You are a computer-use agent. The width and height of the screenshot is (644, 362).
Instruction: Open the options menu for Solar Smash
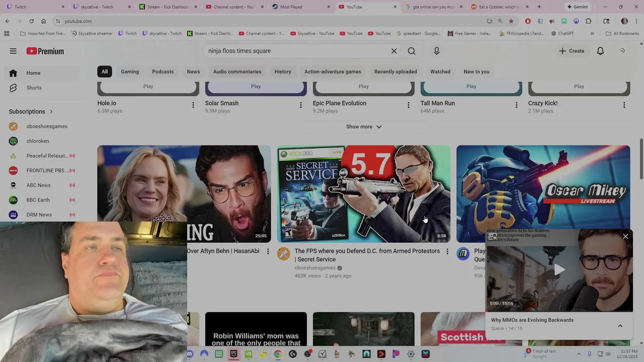301,105
